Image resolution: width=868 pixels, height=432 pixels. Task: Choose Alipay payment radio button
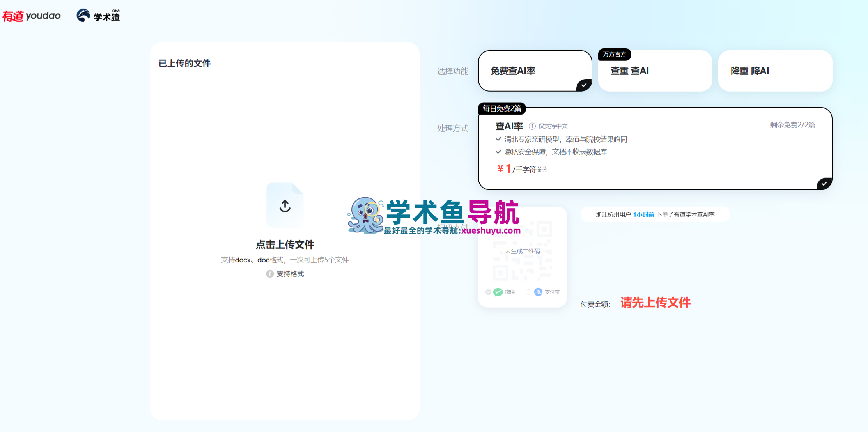point(528,292)
